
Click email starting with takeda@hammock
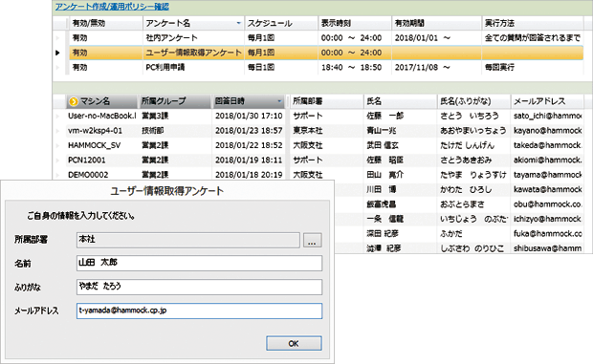(548, 145)
